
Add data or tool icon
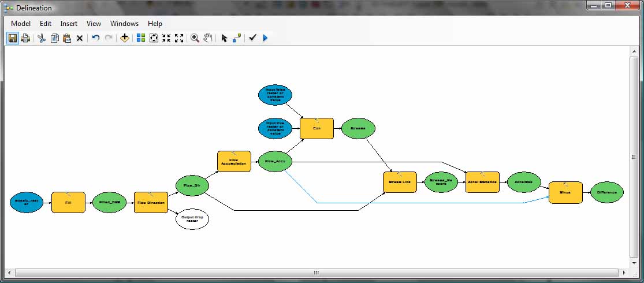coord(124,38)
